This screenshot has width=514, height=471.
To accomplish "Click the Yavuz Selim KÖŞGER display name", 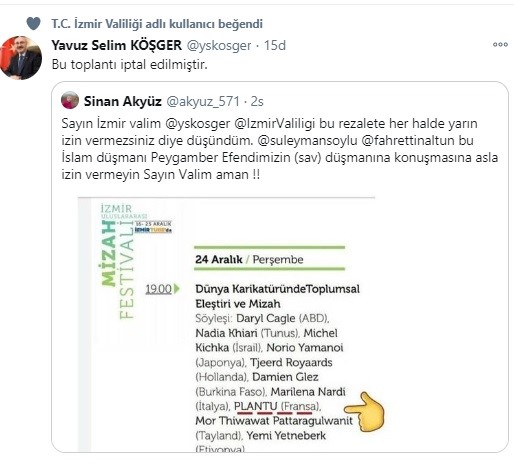I will pyautogui.click(x=116, y=45).
